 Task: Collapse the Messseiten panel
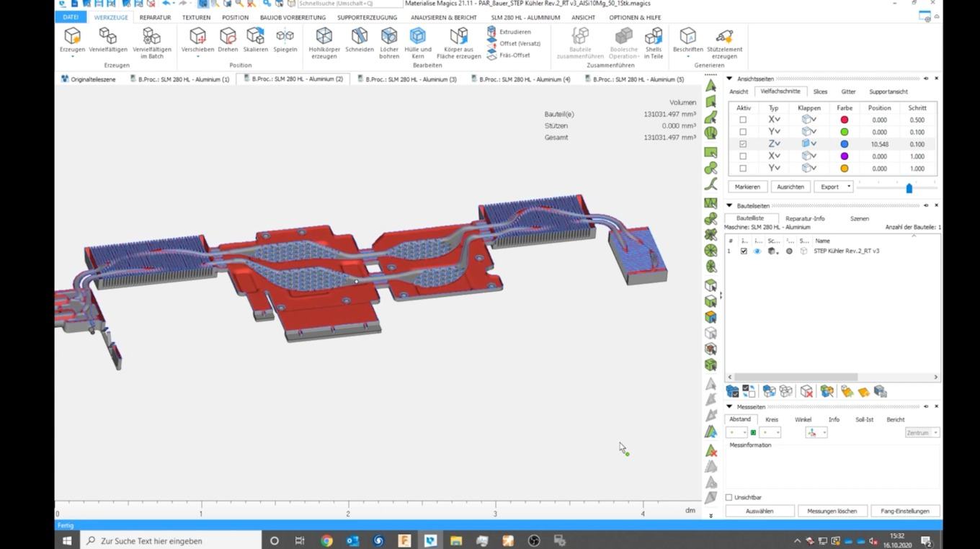tap(729, 406)
